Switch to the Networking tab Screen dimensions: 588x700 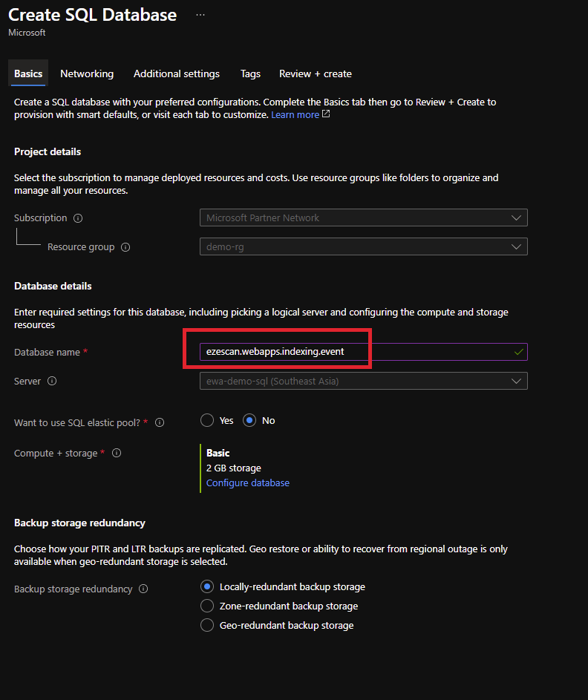pyautogui.click(x=87, y=73)
